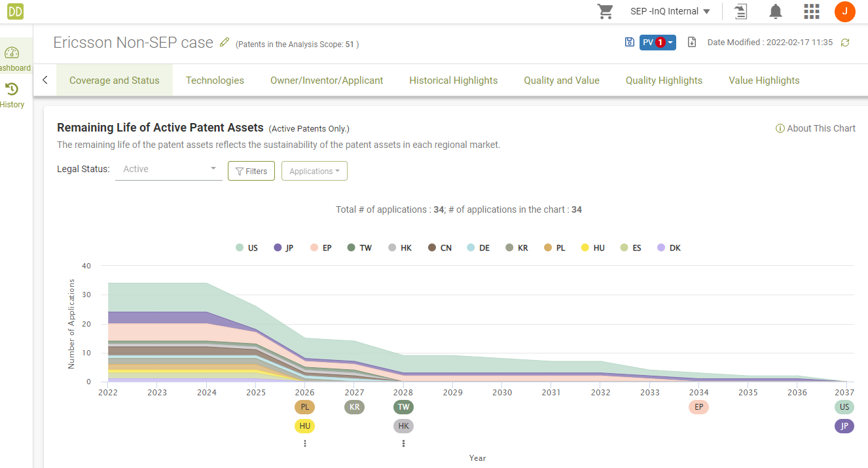Open the SEP -InQ Internal dropdown
This screenshot has height=468, width=868.
(x=669, y=11)
